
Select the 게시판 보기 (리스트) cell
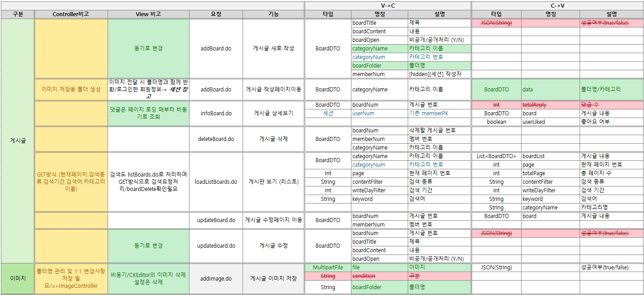coord(274,182)
